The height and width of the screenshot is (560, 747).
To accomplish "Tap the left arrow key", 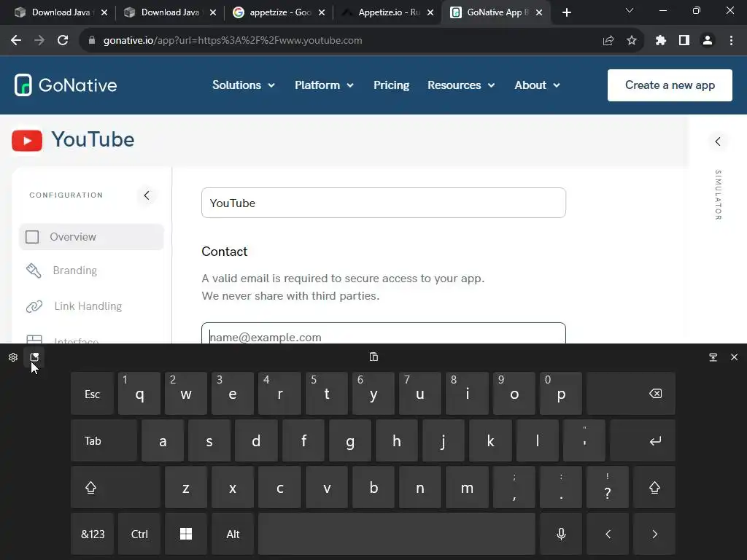I will (x=608, y=534).
